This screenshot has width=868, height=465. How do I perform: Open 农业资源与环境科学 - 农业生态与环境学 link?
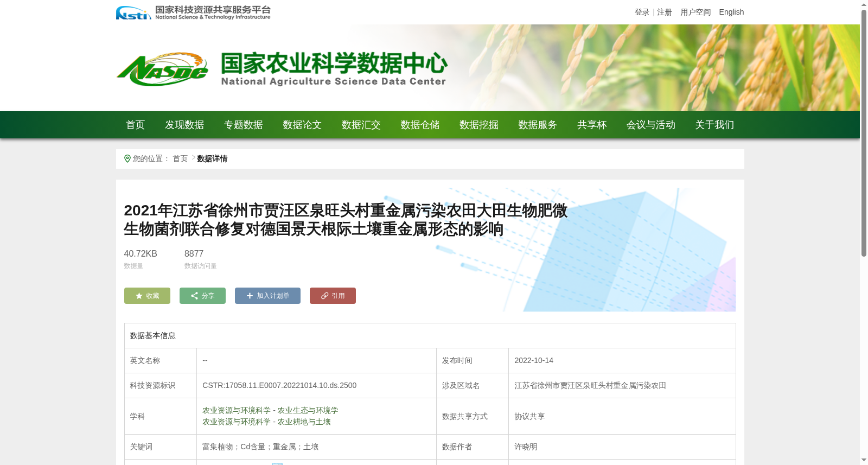tap(270, 411)
